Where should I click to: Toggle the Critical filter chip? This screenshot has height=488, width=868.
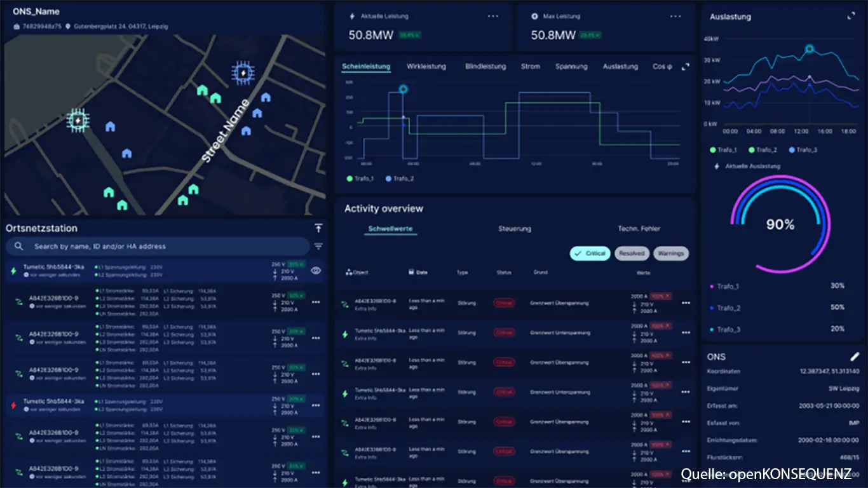tap(590, 254)
